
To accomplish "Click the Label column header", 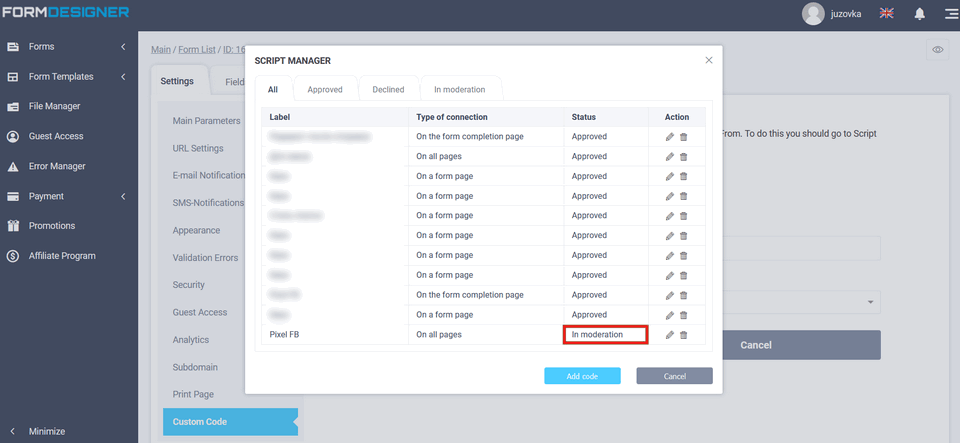I will (x=335, y=117).
